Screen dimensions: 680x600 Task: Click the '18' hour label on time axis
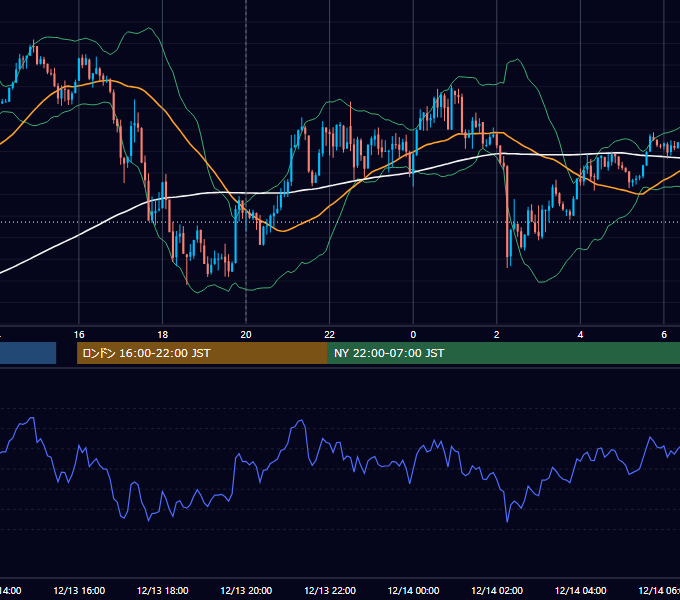[162, 335]
